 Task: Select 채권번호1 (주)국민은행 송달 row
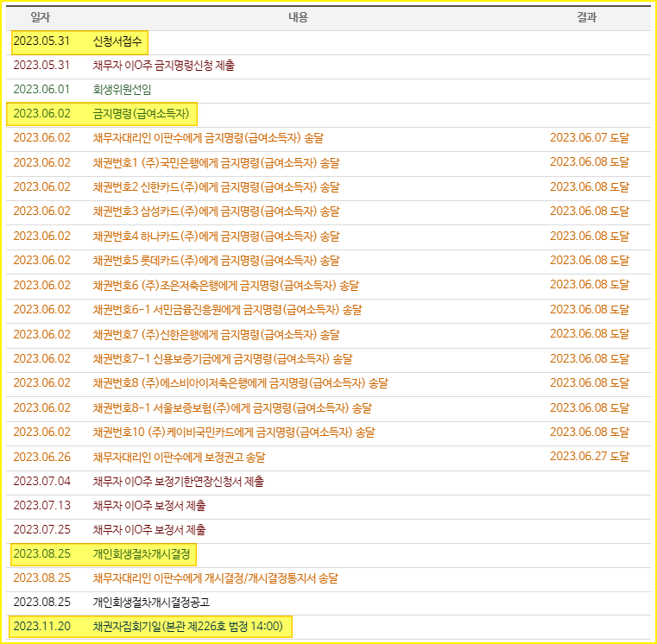coord(328,163)
